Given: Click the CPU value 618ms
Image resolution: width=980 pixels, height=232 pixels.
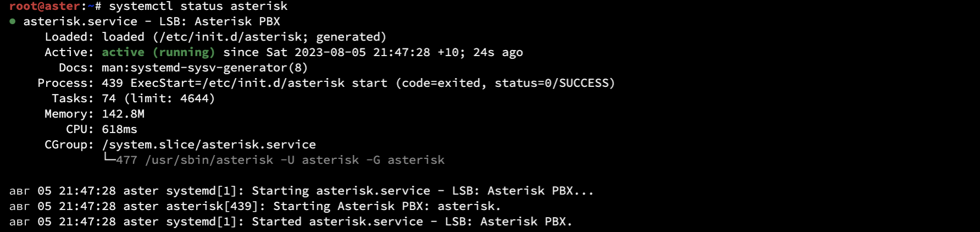Looking at the screenshot, I should click(119, 129).
